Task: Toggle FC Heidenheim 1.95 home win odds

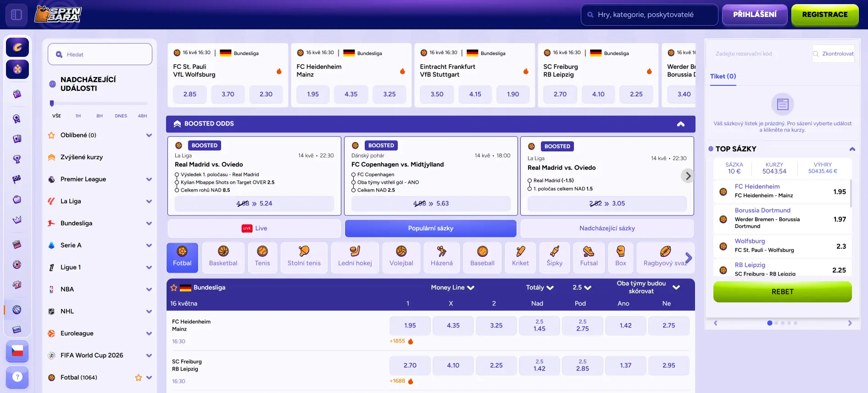Action: [x=410, y=326]
